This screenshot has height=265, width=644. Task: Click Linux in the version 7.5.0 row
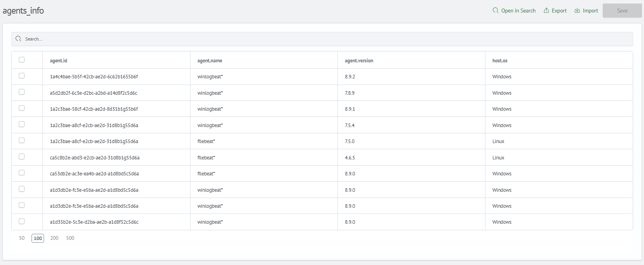498,141
